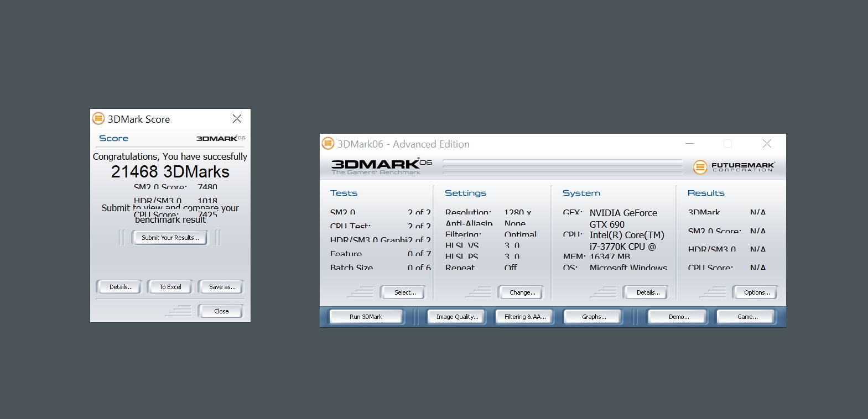
Task: Click the Congratulations message text
Action: (170, 156)
